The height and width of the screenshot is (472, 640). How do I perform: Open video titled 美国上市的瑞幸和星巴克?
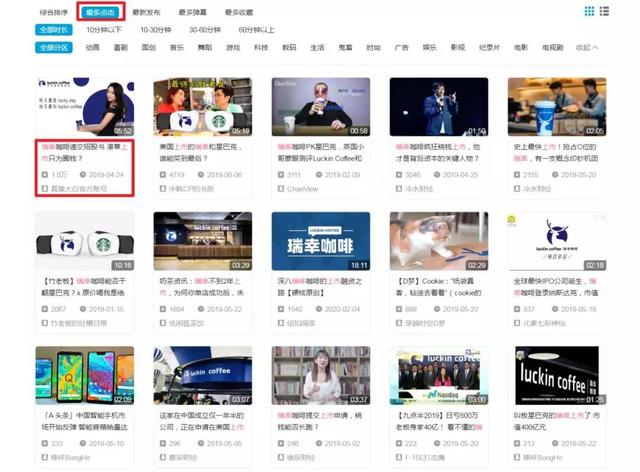(x=200, y=152)
